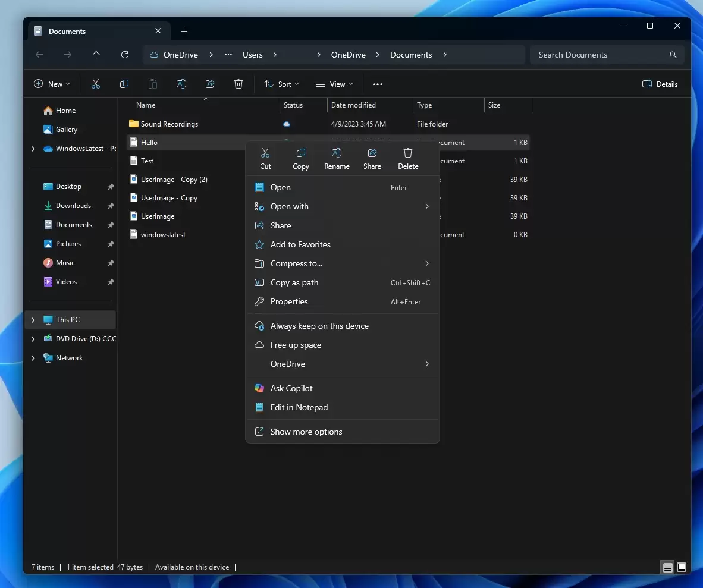Unpin Desktop from the quick access sidebar
The image size is (703, 588).
(x=111, y=186)
